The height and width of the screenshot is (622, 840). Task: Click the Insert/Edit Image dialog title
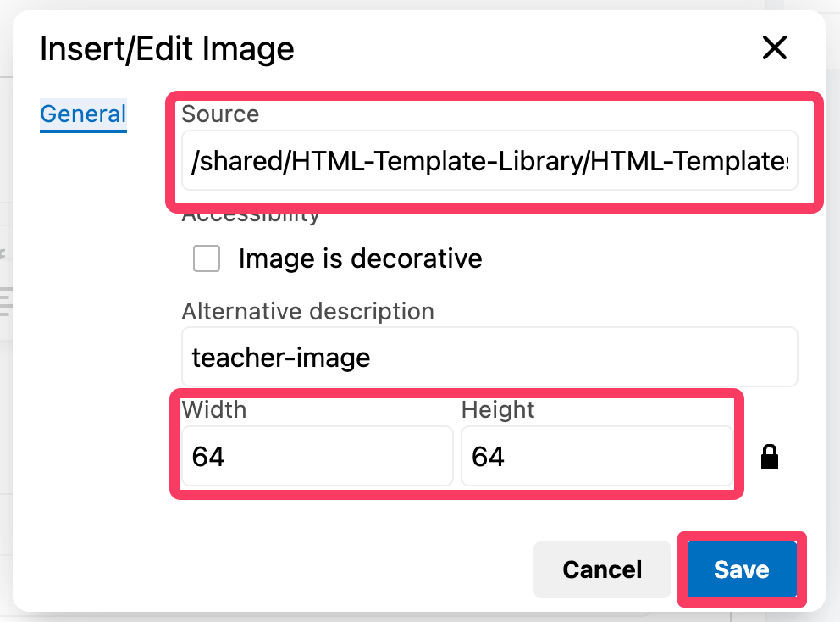167,49
